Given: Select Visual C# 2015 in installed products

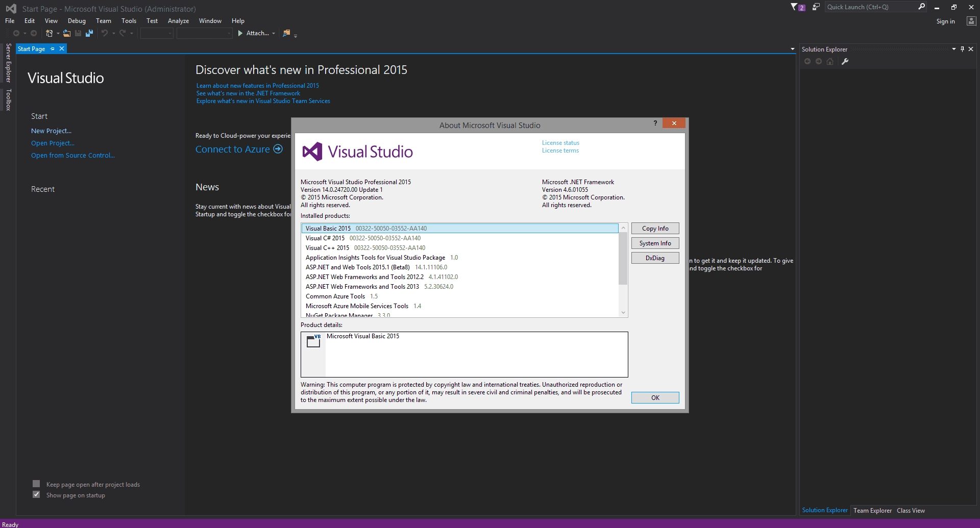Looking at the screenshot, I should click(x=459, y=238).
